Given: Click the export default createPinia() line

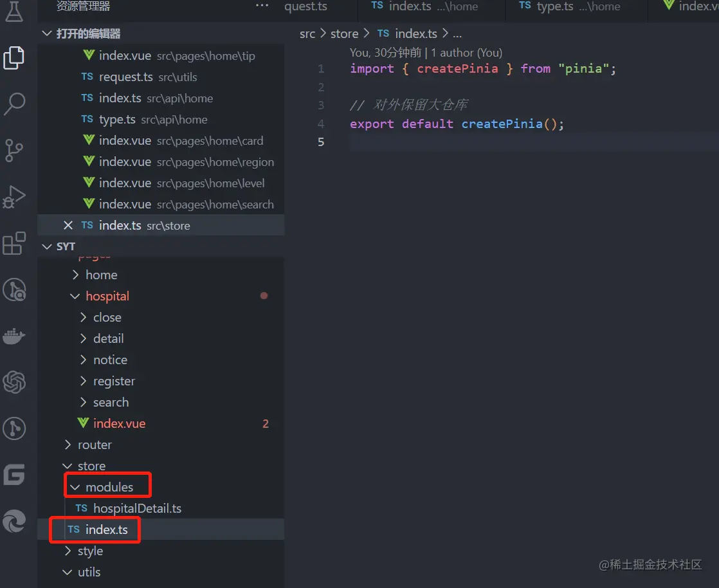Looking at the screenshot, I should point(457,124).
